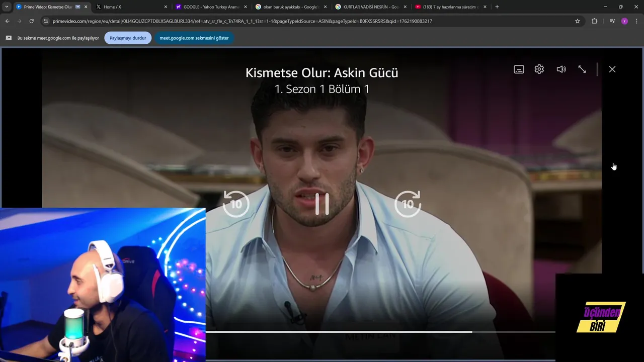Close the KURTLAR VADİSİ NESRİN tab
This screenshot has height=362, width=644.
(405, 7)
